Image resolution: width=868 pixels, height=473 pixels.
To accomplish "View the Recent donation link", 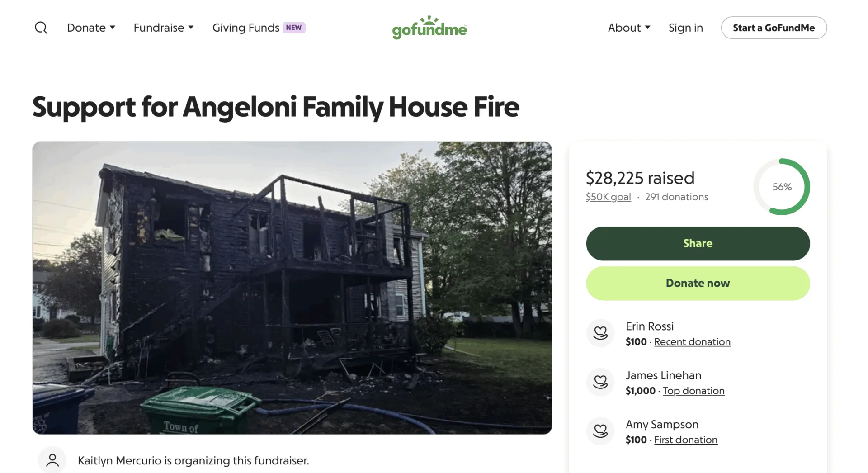I will click(x=692, y=342).
